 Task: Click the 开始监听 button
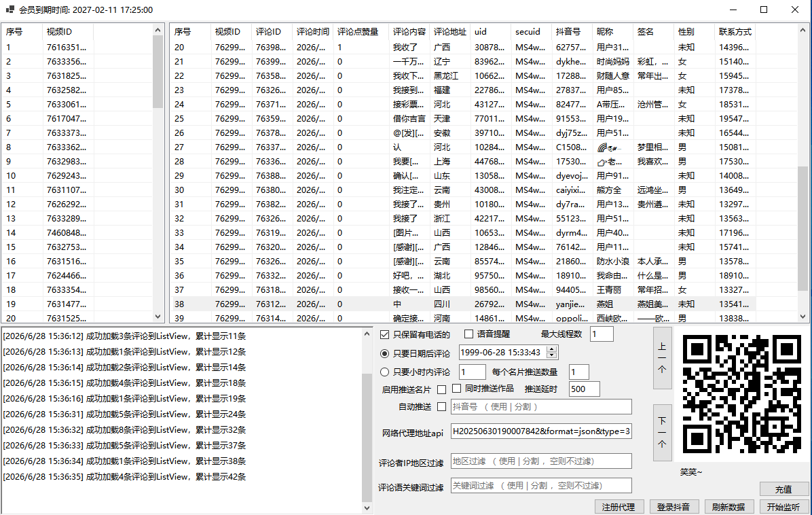(x=784, y=507)
